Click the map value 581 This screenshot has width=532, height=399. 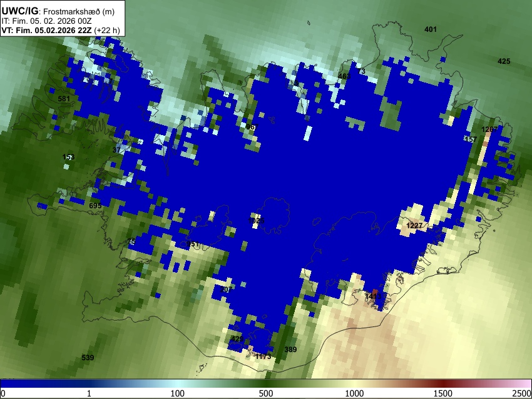pyautogui.click(x=64, y=99)
